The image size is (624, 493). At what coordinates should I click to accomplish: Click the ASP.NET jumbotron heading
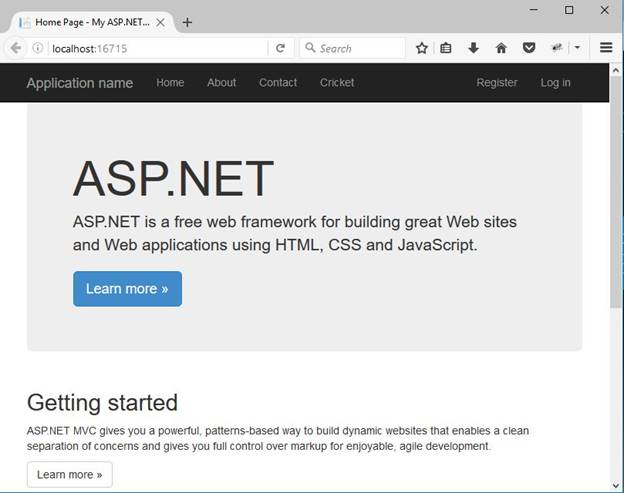tap(173, 178)
